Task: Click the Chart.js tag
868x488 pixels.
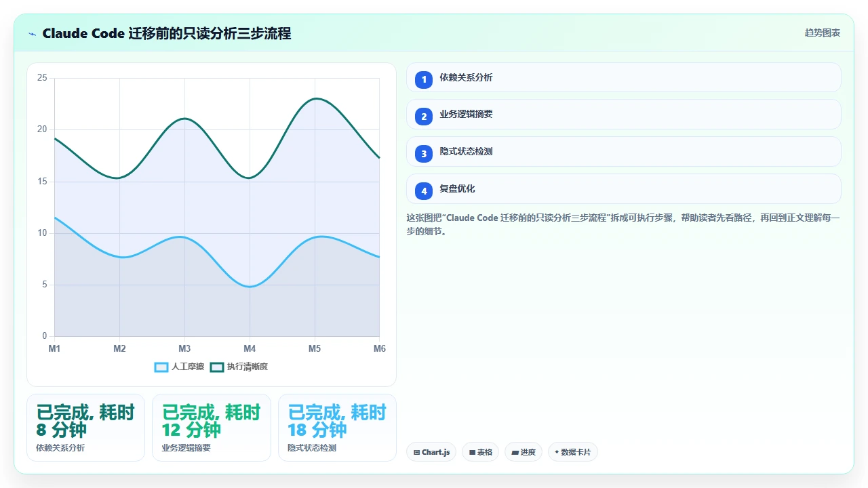Action: [x=431, y=452]
